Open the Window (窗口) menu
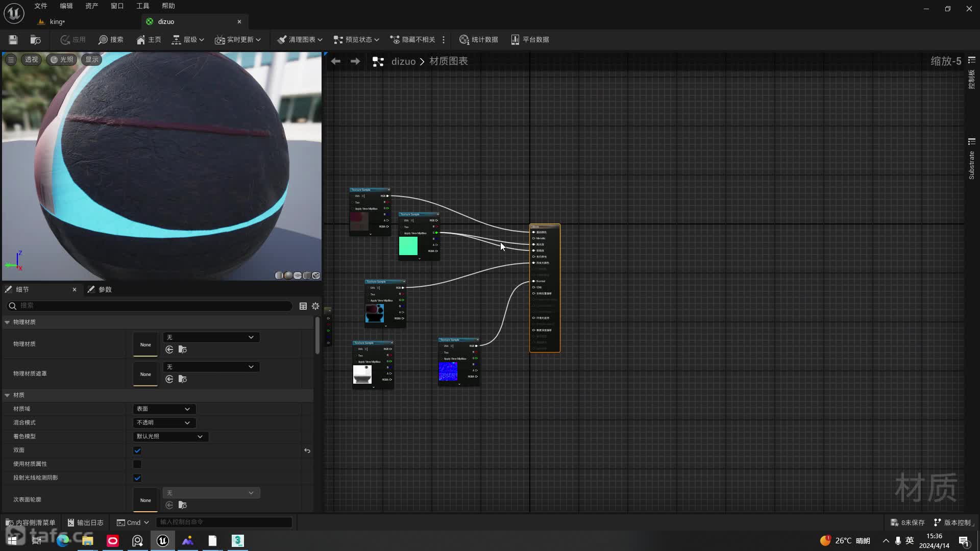Screen dimensions: 980x551 coord(117,6)
